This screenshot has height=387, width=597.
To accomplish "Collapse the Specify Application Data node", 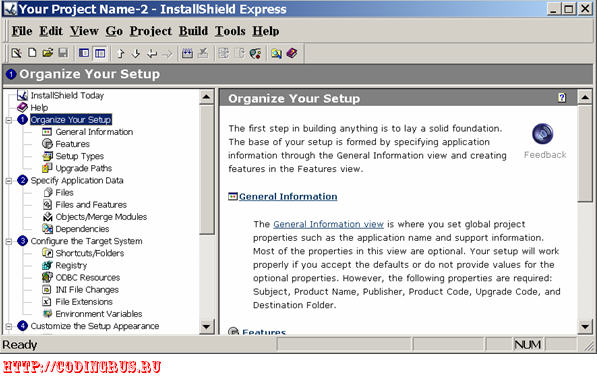I will (9, 181).
